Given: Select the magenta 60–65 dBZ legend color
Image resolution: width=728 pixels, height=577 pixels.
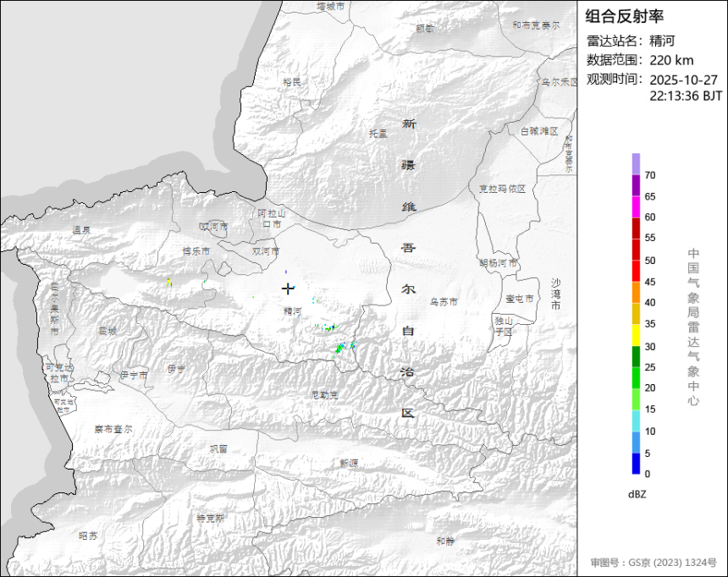Looking at the screenshot, I should click(636, 207).
